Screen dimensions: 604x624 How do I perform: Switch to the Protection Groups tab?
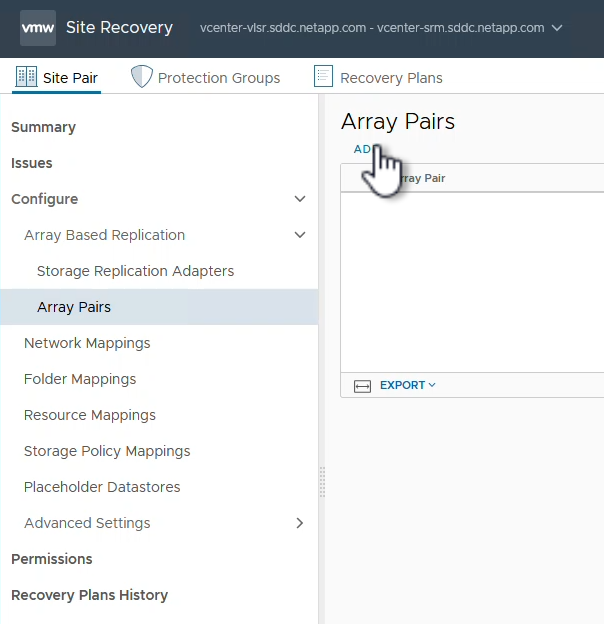click(219, 77)
